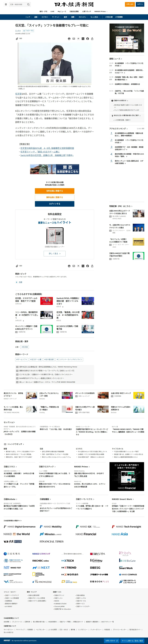
Task: Click the 詳しく見る button
Action: pos(55,254)
